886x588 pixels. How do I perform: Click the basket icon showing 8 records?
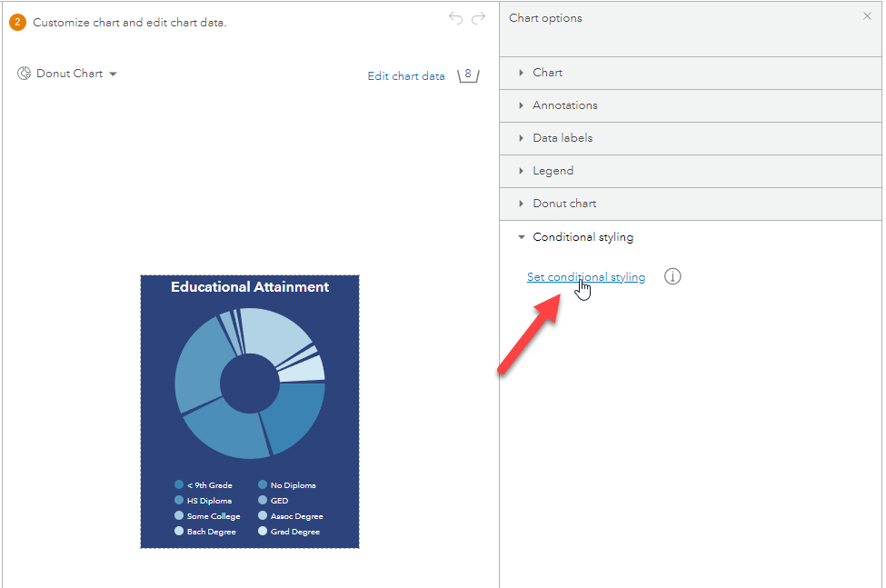tap(467, 75)
